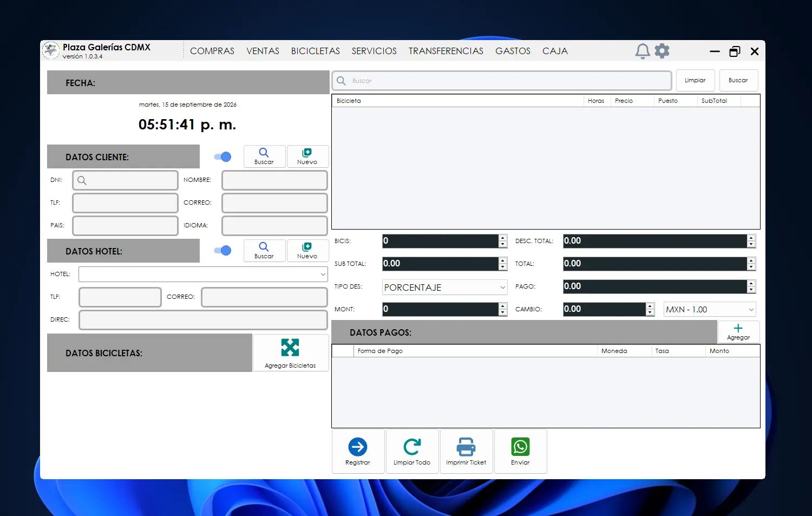Screen dimensions: 812x516
Task: Reset the form with Limpiar Todo
Action: [412, 452]
